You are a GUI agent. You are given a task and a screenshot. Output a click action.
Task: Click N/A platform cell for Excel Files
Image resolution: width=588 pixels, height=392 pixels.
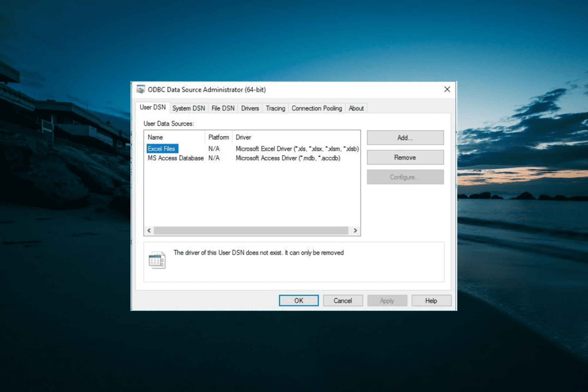click(214, 149)
